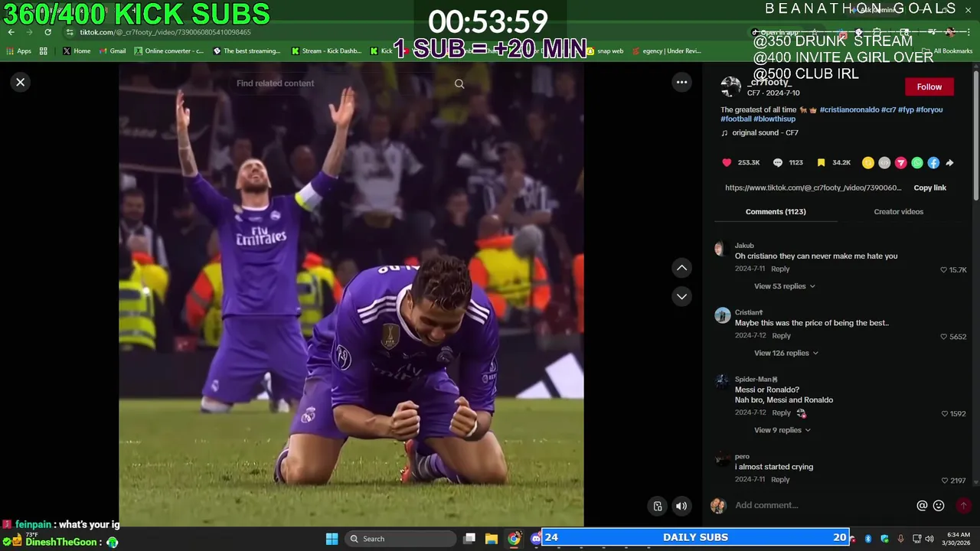Click the grey embed code icon
The width and height of the screenshot is (980, 551).
pos(884,162)
